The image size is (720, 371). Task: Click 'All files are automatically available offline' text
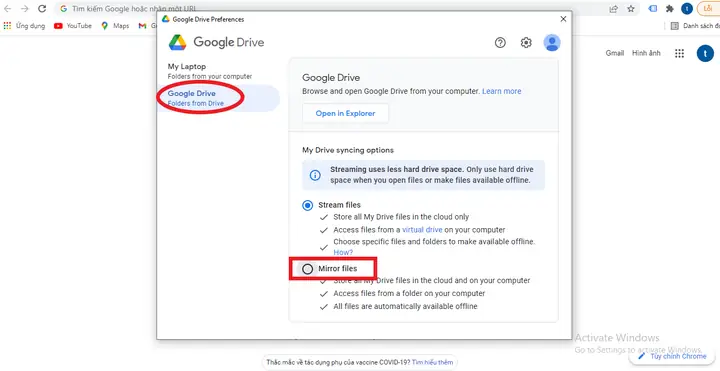405,306
